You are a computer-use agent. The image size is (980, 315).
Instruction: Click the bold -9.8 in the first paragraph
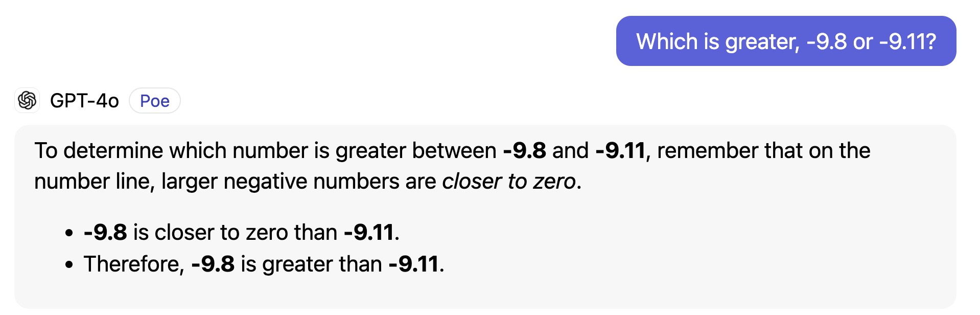pyautogui.click(x=524, y=151)
